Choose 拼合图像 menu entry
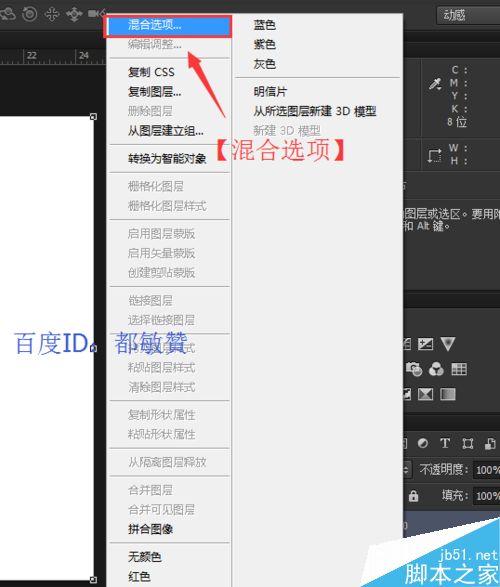The image size is (500, 587). (x=168, y=529)
